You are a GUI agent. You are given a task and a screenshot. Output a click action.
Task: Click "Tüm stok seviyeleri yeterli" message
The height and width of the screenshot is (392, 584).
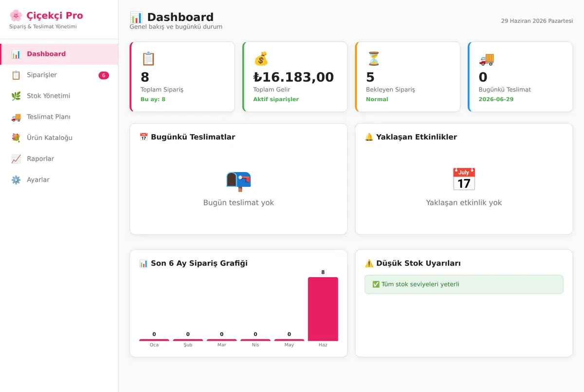[x=420, y=285]
